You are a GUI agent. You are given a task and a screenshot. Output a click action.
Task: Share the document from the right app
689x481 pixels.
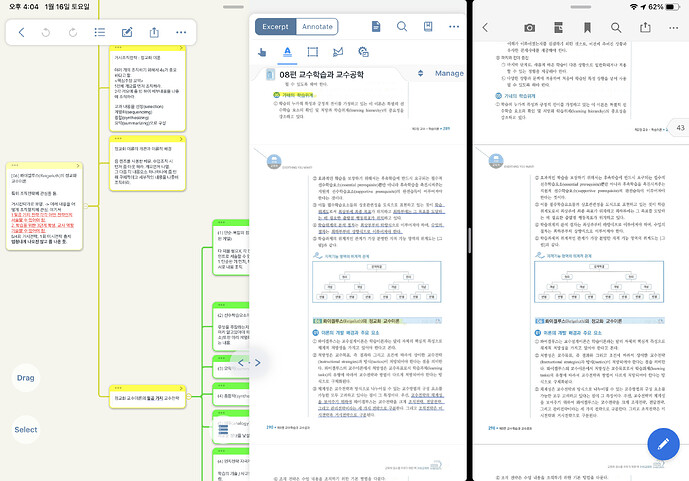pos(645,27)
